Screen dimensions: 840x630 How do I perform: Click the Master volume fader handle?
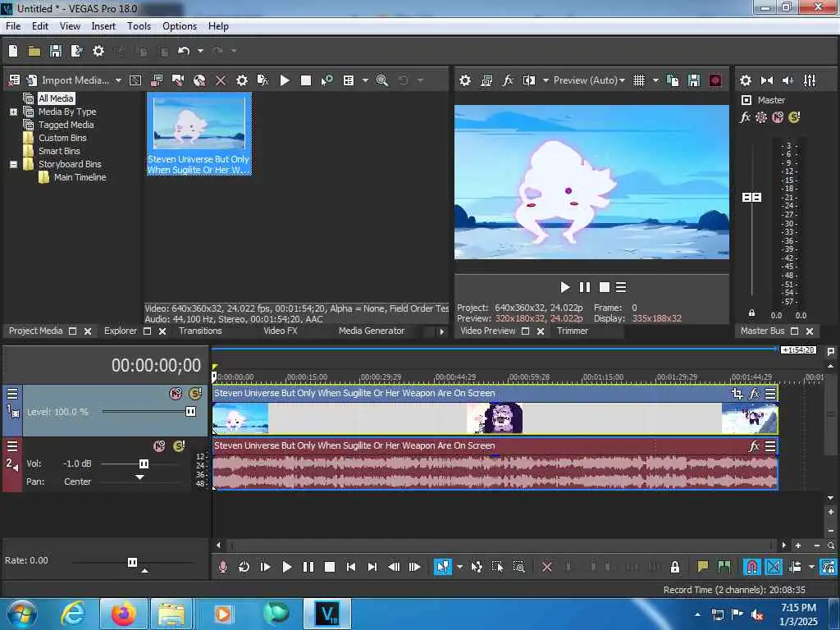tap(751, 198)
